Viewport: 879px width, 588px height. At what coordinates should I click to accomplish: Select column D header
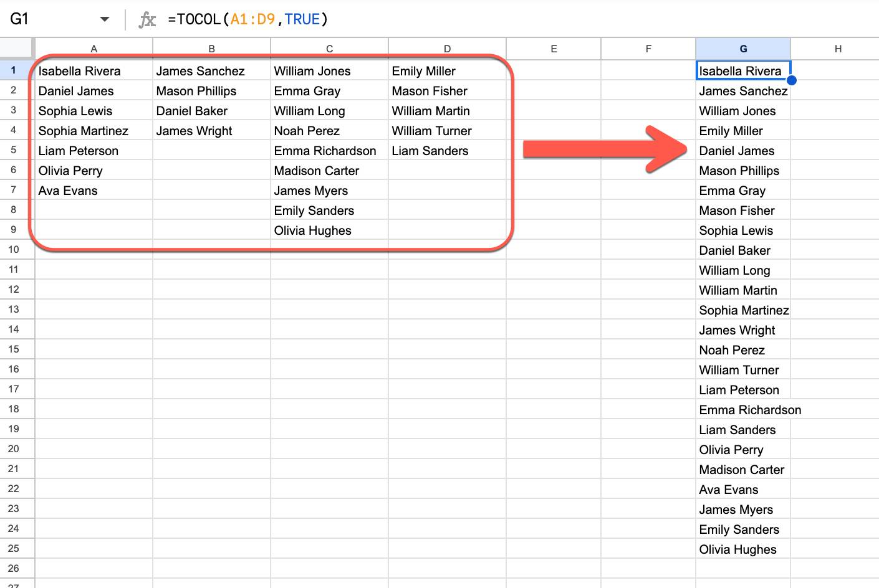[447, 49]
